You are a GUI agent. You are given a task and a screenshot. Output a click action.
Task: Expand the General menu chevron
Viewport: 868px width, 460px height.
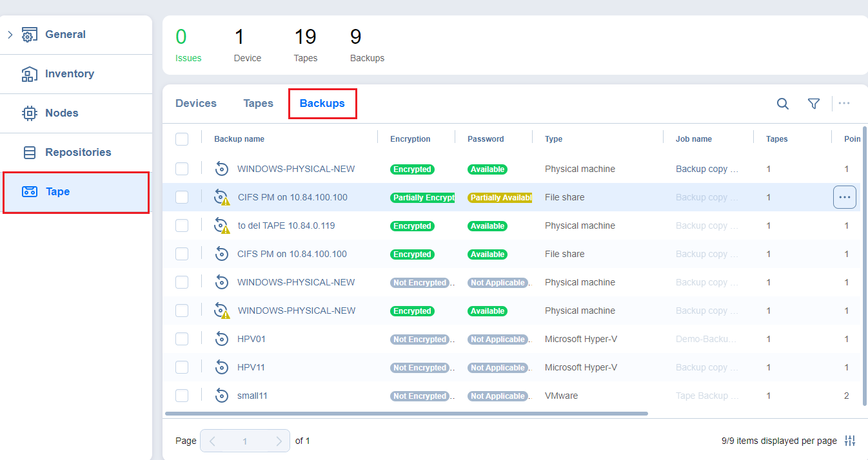[10, 35]
